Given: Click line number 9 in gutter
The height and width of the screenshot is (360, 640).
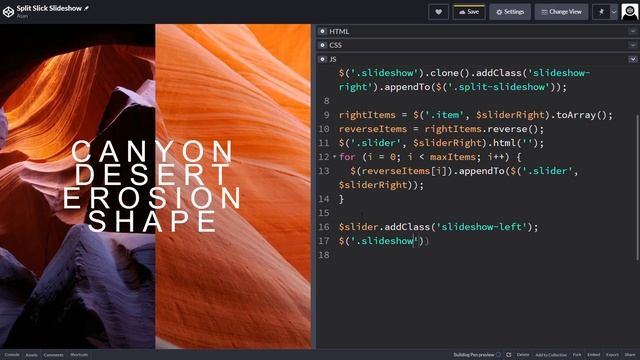Looking at the screenshot, I should pos(327,115).
